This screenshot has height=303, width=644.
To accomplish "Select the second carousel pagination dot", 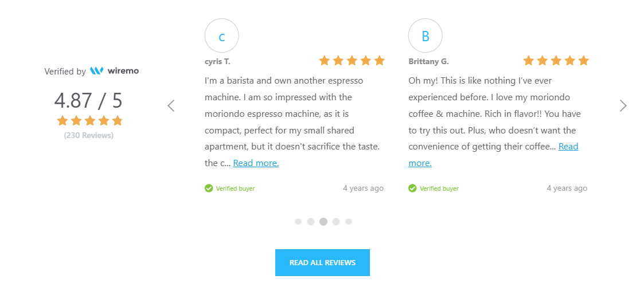I will coord(311,222).
